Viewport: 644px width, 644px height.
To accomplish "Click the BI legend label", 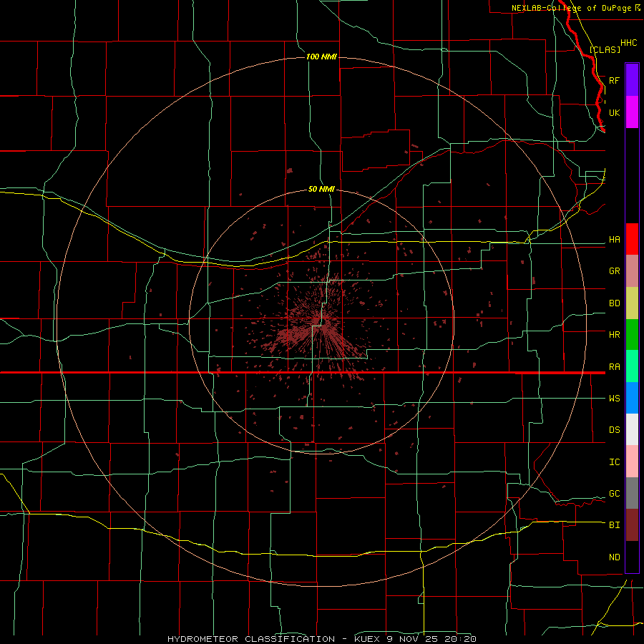I will [614, 525].
